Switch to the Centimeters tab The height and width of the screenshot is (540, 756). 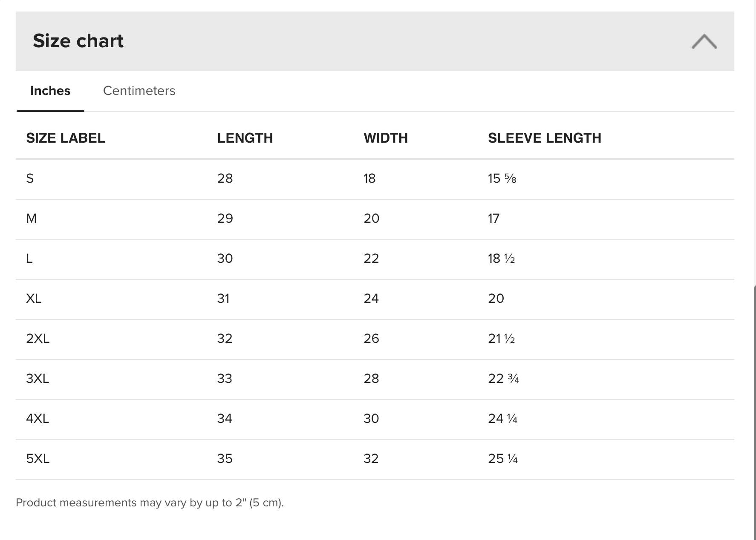pos(139,91)
